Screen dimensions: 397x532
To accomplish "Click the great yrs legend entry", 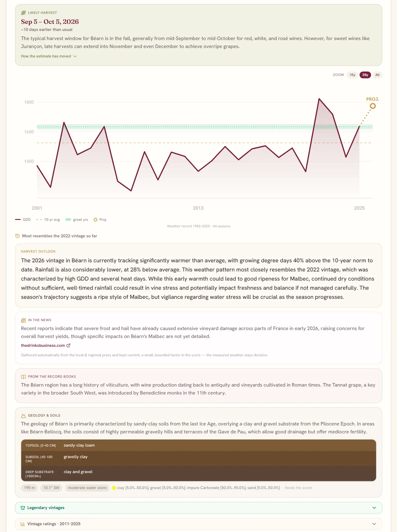I will point(77,220).
